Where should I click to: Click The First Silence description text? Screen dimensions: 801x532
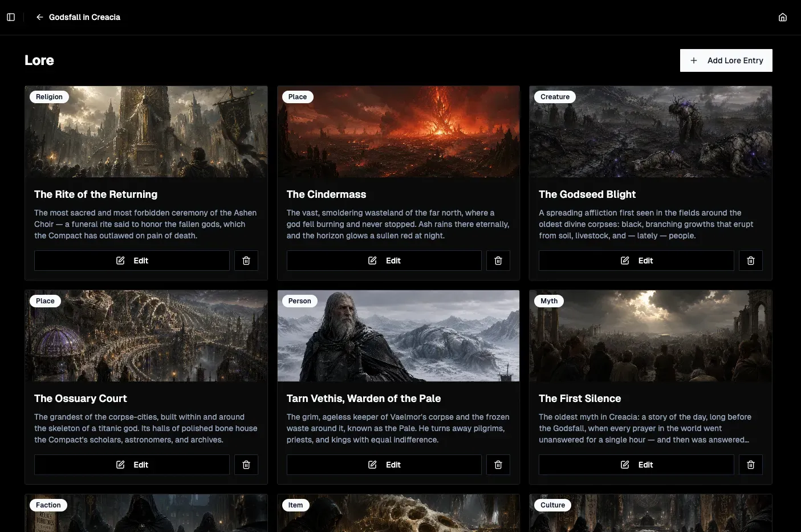click(x=645, y=428)
